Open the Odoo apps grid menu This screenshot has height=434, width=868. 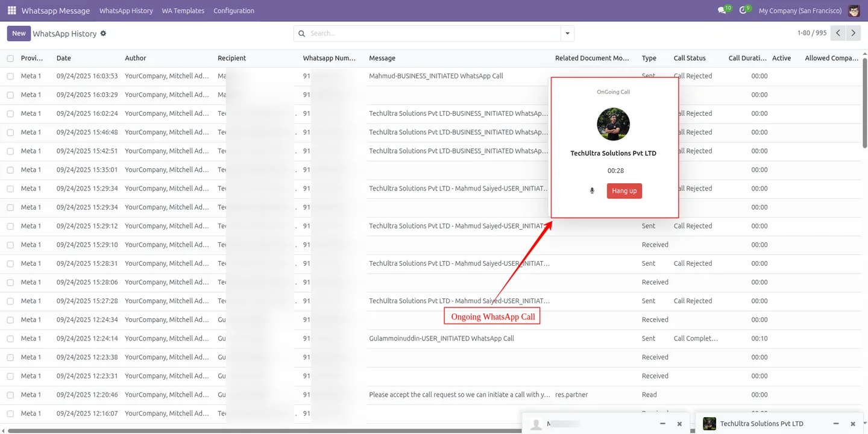click(11, 11)
